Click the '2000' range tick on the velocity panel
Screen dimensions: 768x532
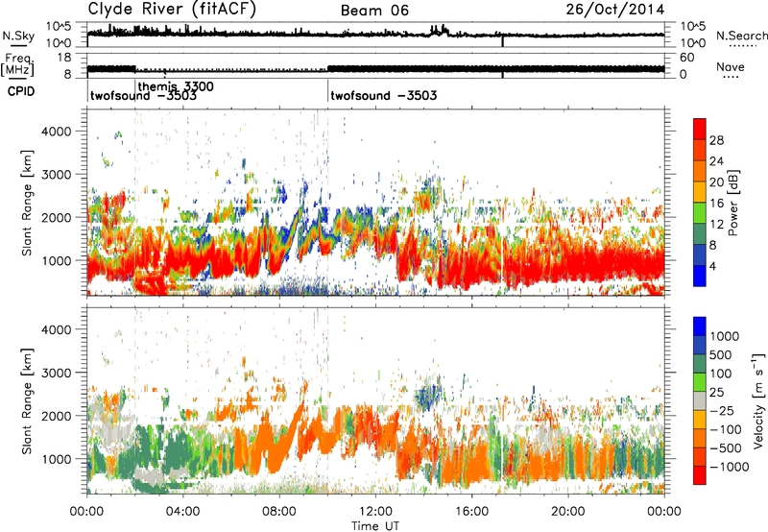point(56,416)
